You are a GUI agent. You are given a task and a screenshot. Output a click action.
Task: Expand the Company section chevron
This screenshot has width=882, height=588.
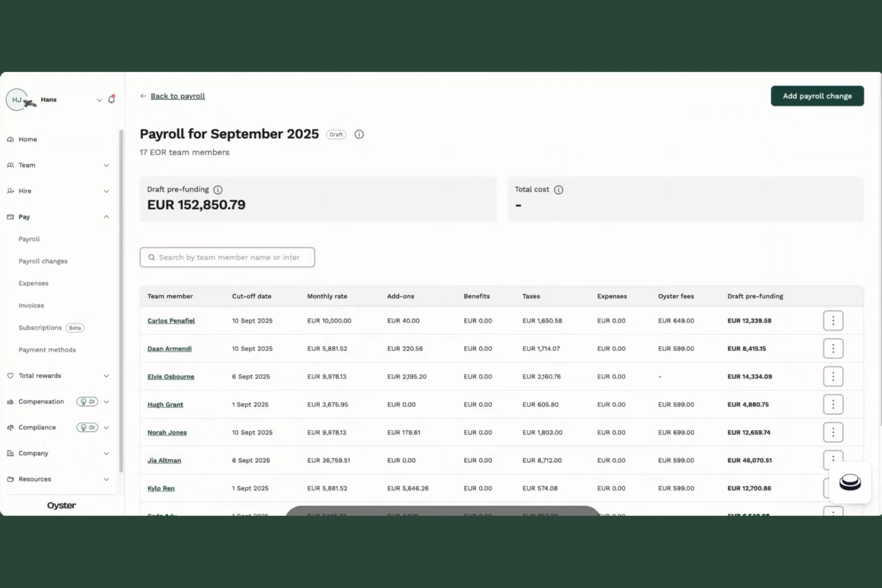tap(106, 453)
